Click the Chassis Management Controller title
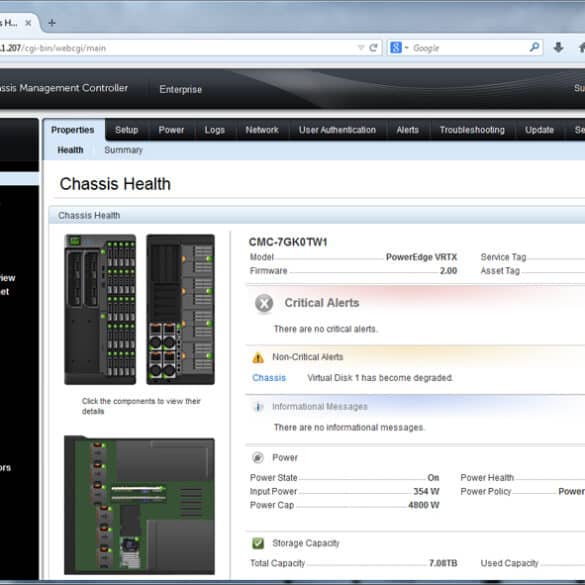This screenshot has width=585, height=585. click(64, 88)
